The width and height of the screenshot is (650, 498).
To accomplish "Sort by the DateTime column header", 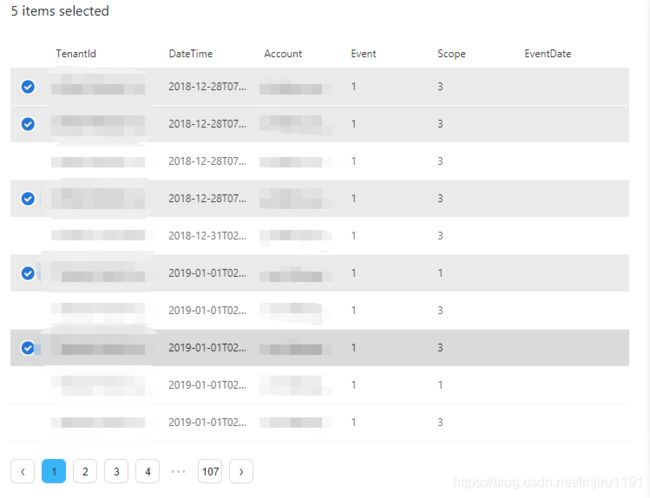I will point(191,53).
